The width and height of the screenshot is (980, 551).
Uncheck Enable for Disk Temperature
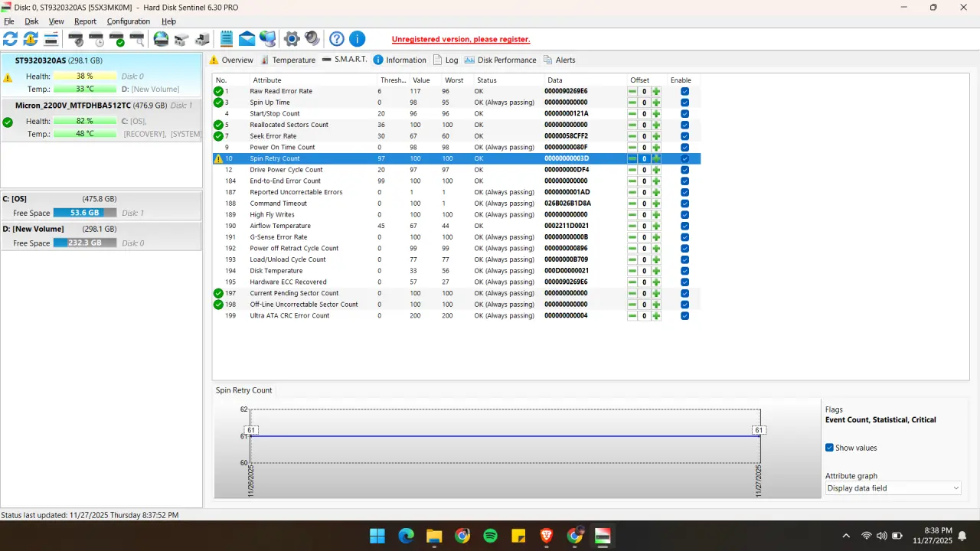[x=684, y=271]
